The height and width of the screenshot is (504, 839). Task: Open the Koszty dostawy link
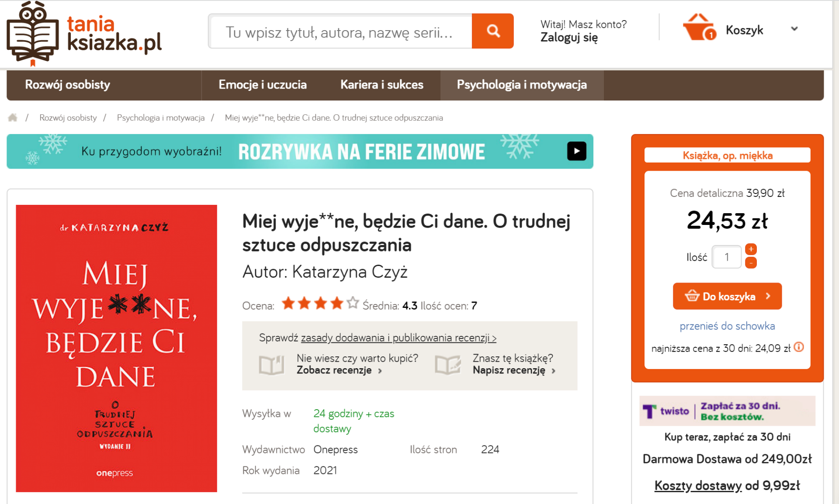pos(698,486)
